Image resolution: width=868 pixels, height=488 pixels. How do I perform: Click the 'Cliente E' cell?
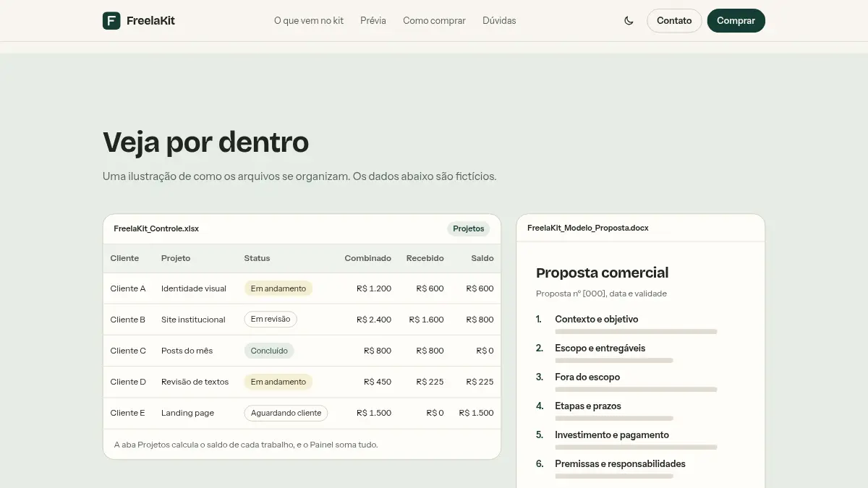click(128, 413)
